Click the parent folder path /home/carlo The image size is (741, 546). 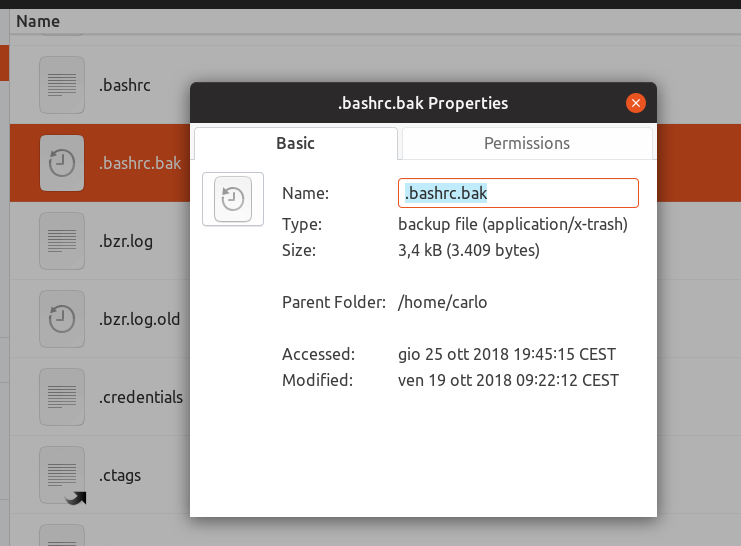[x=442, y=302]
